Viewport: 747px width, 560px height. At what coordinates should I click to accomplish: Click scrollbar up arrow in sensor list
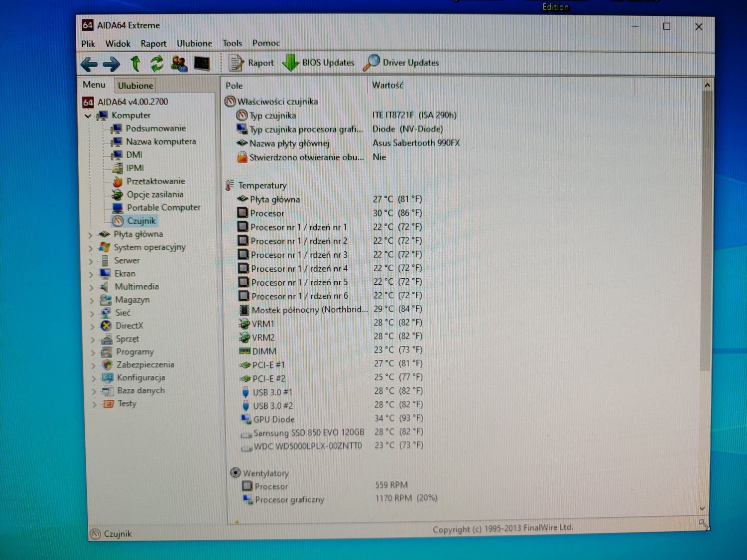pyautogui.click(x=707, y=86)
